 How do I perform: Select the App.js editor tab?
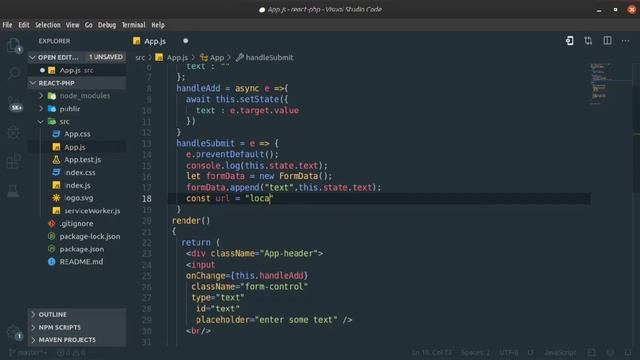tap(155, 41)
